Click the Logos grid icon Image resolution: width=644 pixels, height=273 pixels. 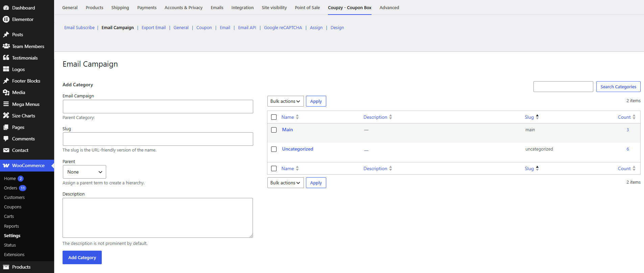(6, 69)
